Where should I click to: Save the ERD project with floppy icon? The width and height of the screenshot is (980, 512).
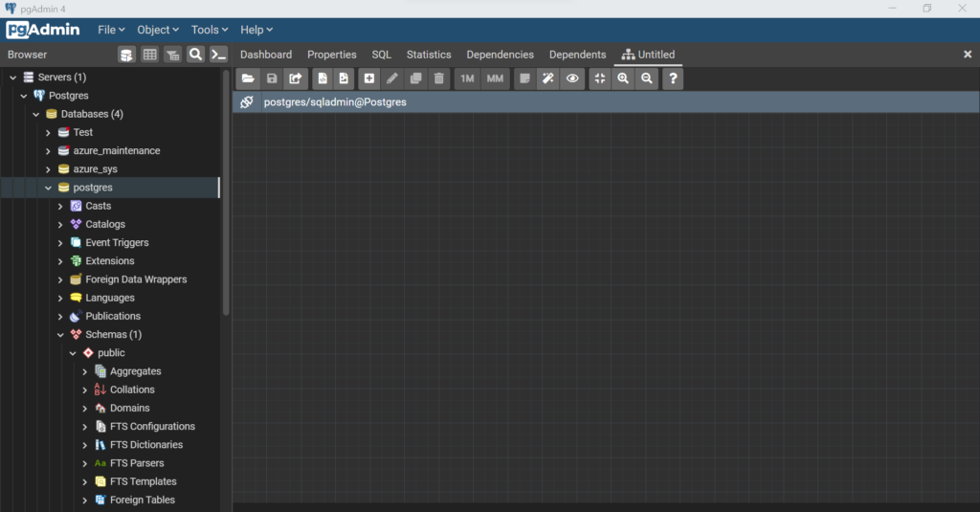(272, 78)
